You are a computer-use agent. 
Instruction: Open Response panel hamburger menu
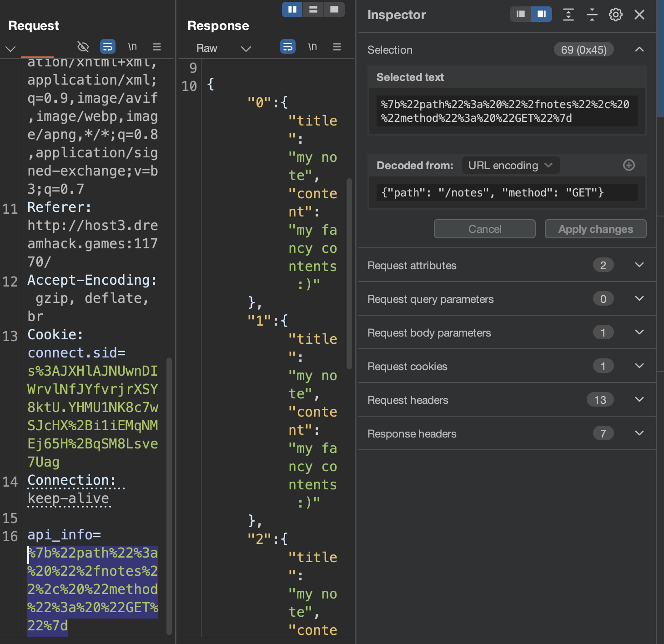[x=337, y=47]
